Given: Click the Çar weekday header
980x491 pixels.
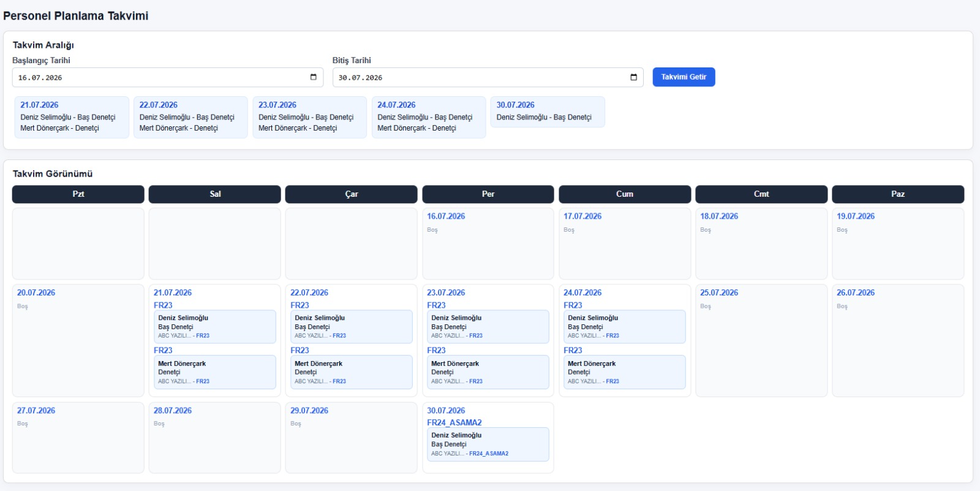Looking at the screenshot, I should tap(352, 194).
